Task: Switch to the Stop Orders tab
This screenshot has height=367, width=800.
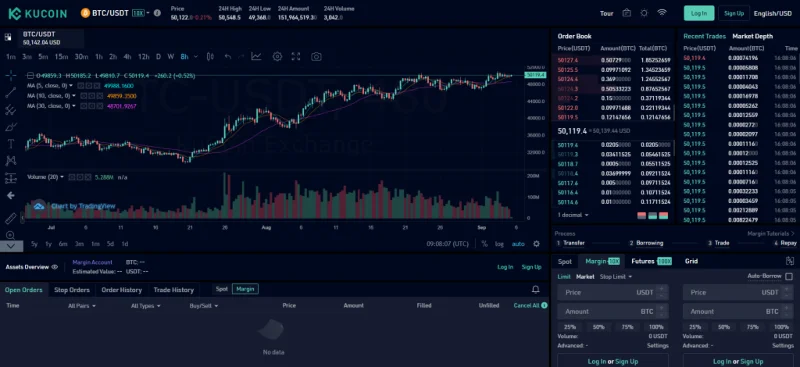Action: click(72, 289)
